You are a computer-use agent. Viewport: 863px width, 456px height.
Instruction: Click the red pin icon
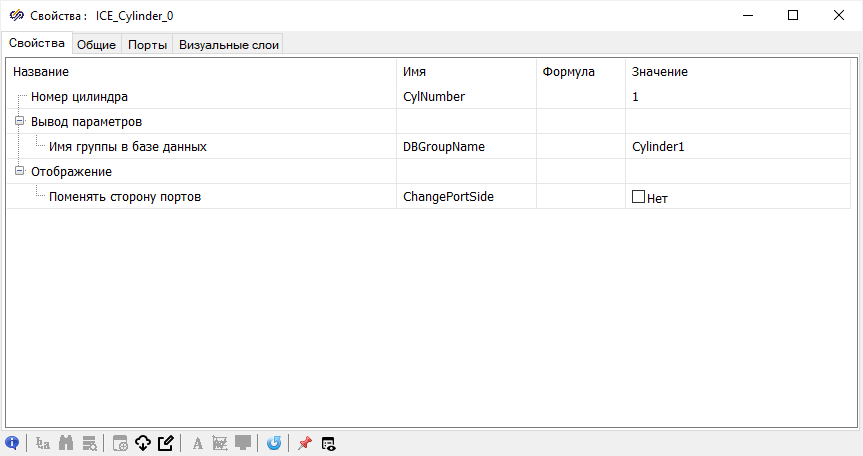click(305, 443)
